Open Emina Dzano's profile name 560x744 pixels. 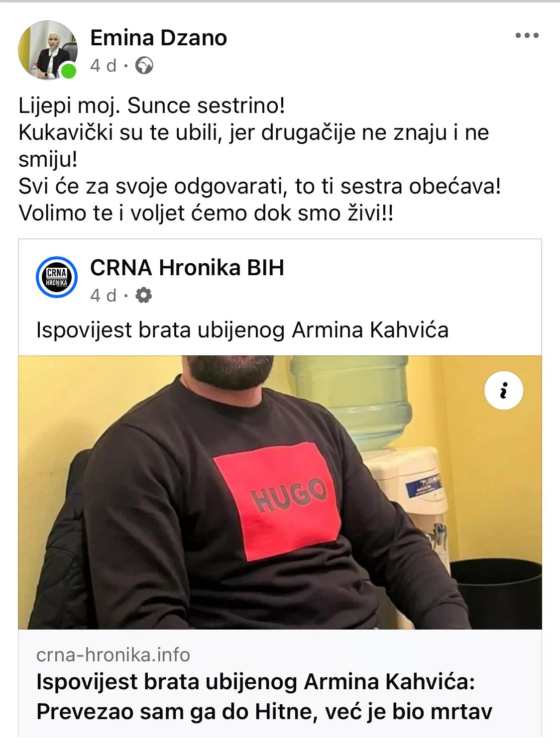pyautogui.click(x=158, y=38)
